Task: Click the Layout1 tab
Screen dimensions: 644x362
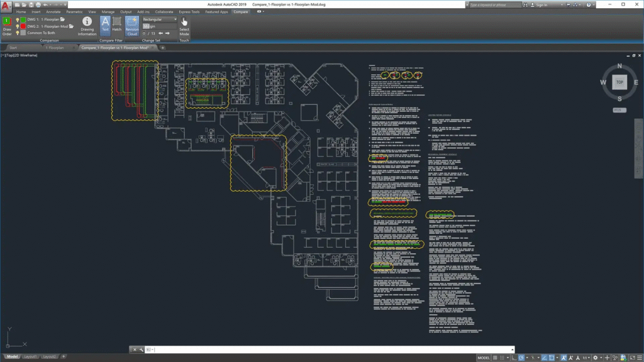Action: click(x=30, y=357)
